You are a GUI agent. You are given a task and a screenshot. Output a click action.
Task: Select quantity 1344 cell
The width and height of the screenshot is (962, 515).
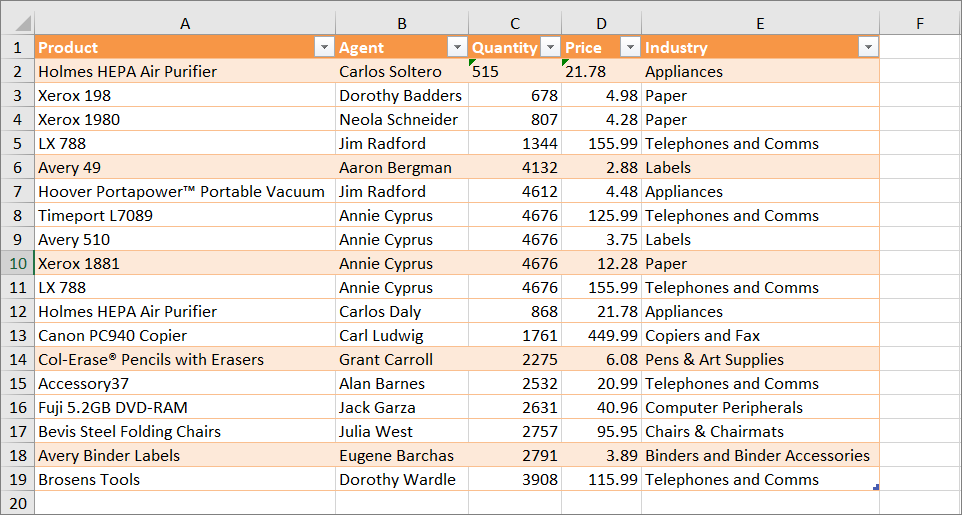(515, 143)
